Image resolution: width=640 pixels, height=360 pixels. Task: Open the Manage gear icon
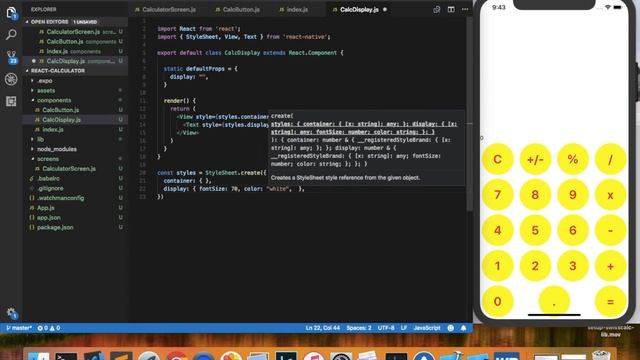click(x=11, y=313)
